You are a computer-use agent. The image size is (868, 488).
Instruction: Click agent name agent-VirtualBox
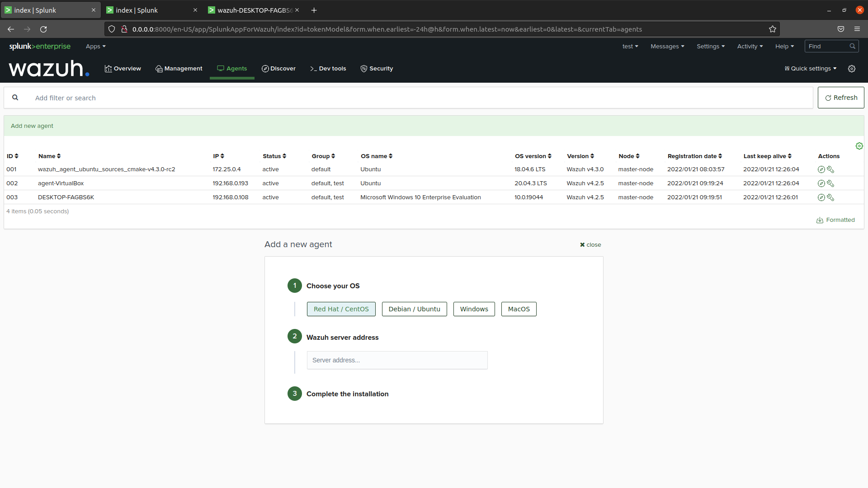click(x=61, y=183)
